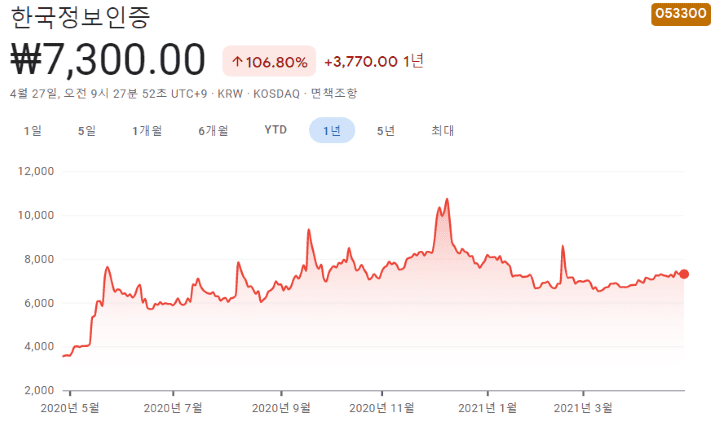Viewport: 720px width, 431px height.
Task: Click the 2021년 3월 axis label
Action: (x=583, y=408)
